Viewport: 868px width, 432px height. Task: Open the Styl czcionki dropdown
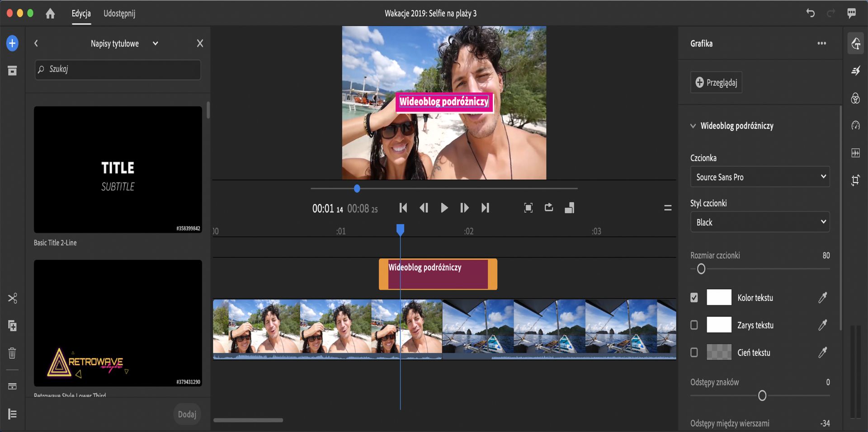pos(760,222)
